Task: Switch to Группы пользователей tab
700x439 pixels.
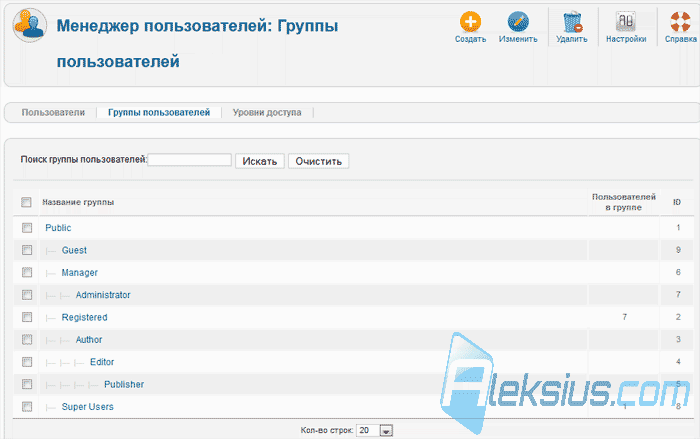Action: tap(159, 113)
